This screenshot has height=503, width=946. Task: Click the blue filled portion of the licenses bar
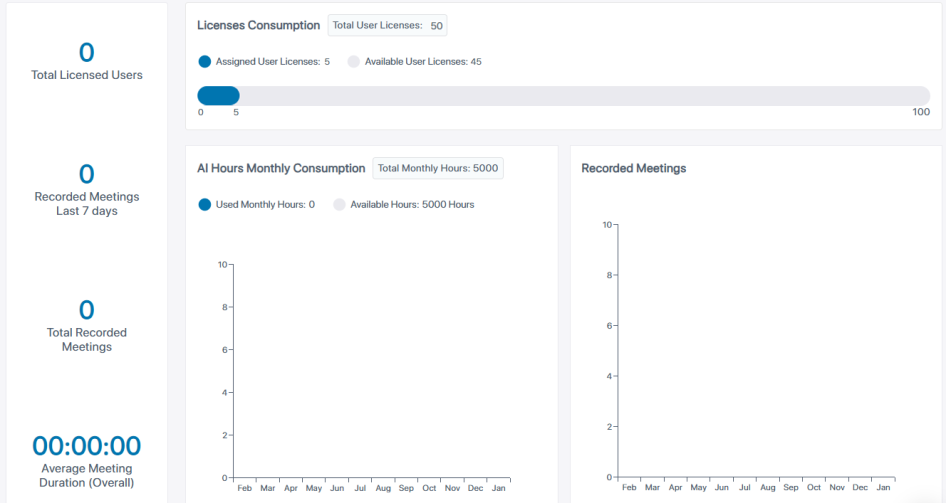tap(218, 96)
